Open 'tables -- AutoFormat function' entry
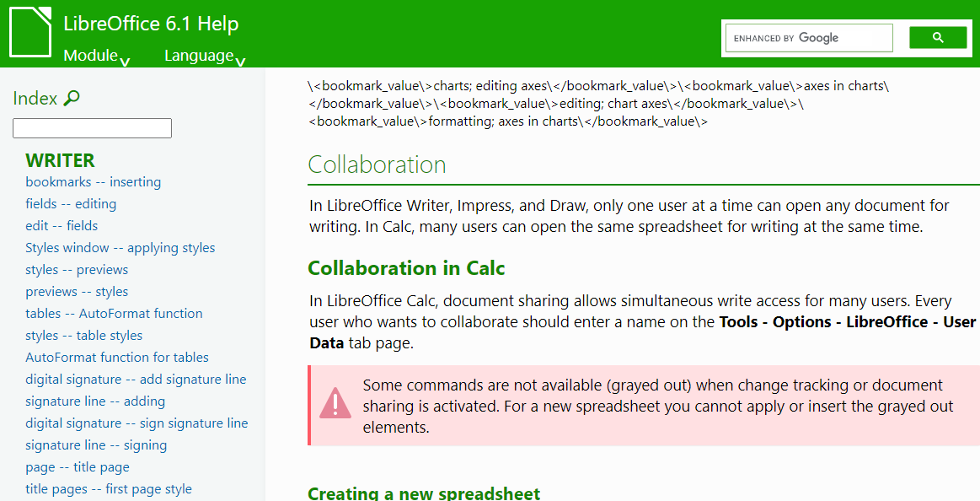The width and height of the screenshot is (980, 501). point(114,314)
